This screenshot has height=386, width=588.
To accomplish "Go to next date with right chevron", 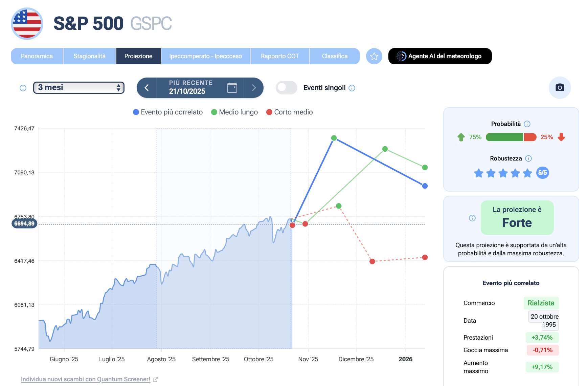I will coord(254,88).
